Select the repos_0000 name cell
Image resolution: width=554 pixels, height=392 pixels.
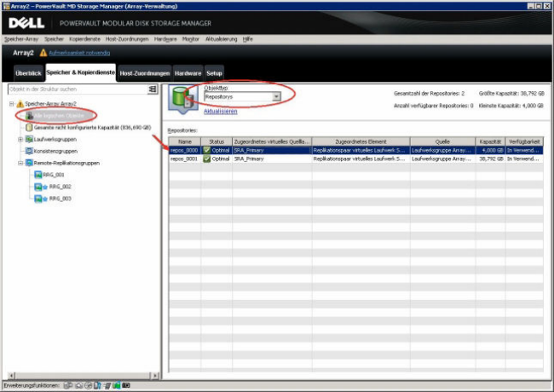tap(185, 151)
